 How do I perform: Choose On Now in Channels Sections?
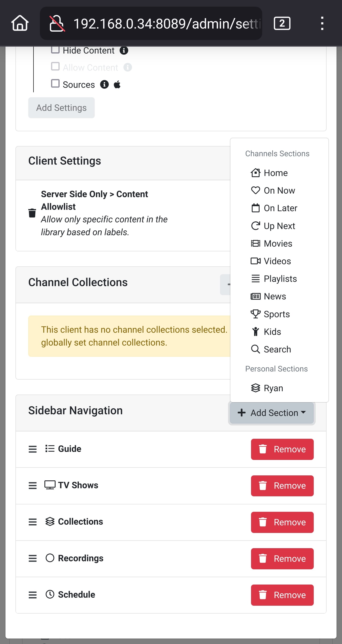coord(279,190)
